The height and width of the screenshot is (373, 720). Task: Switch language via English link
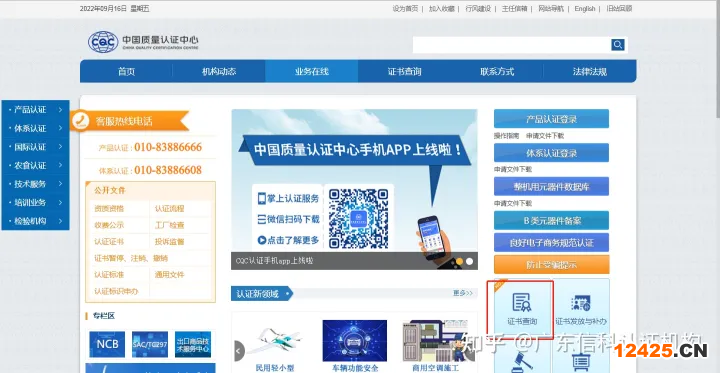(585, 9)
